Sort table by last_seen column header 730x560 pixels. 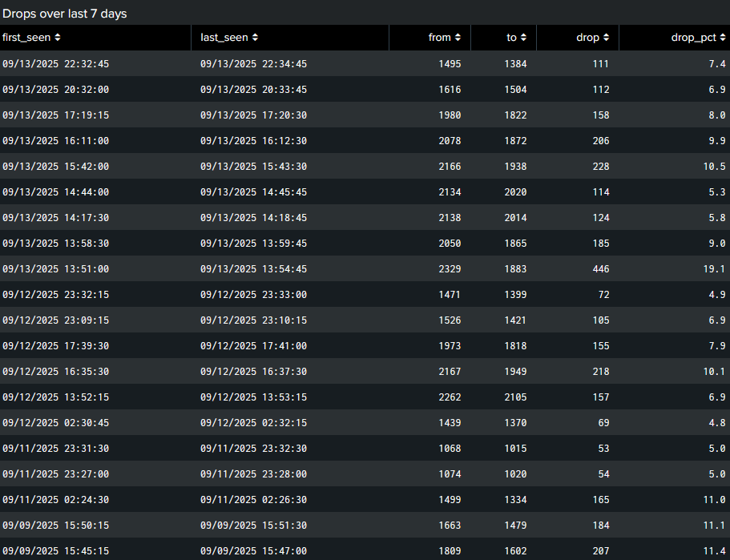click(224, 38)
